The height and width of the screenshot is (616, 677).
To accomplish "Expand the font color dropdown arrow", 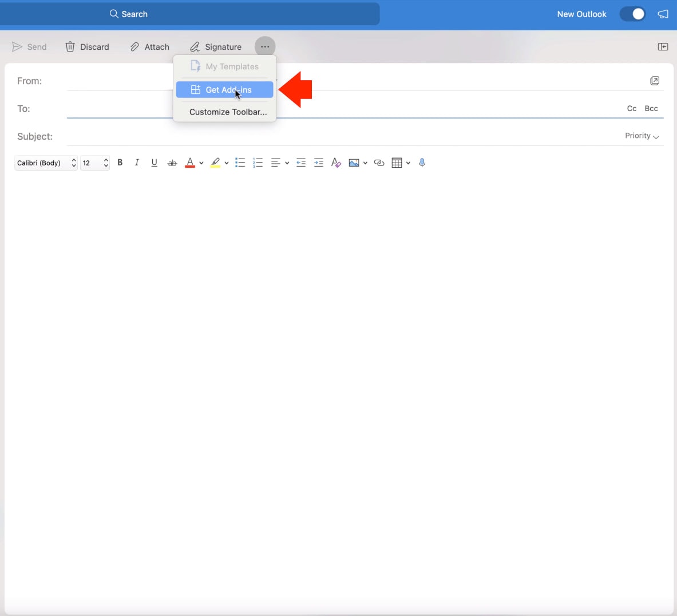I will 201,163.
